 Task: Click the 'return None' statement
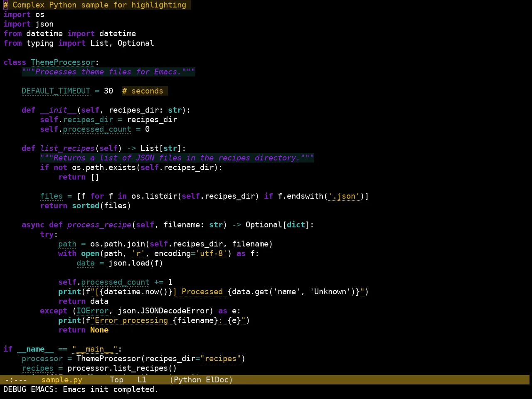(84, 330)
